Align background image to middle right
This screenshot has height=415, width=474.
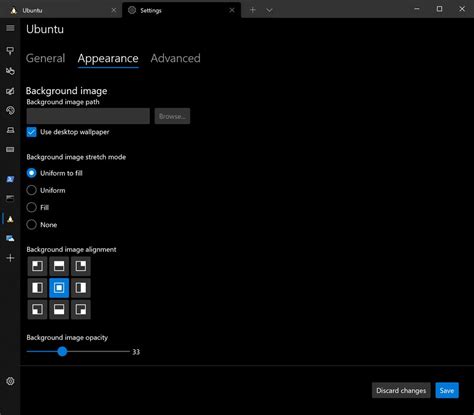pyautogui.click(x=81, y=288)
